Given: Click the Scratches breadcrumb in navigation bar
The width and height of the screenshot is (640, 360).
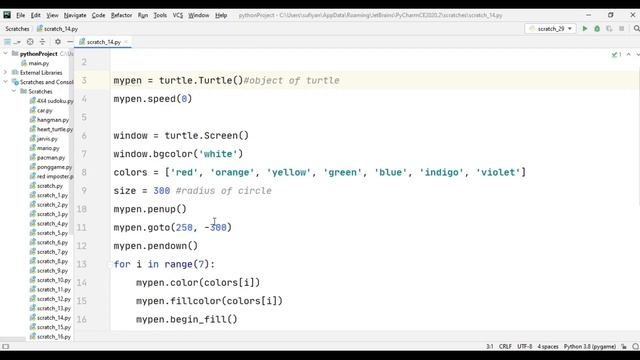Looking at the screenshot, I should [17, 29].
